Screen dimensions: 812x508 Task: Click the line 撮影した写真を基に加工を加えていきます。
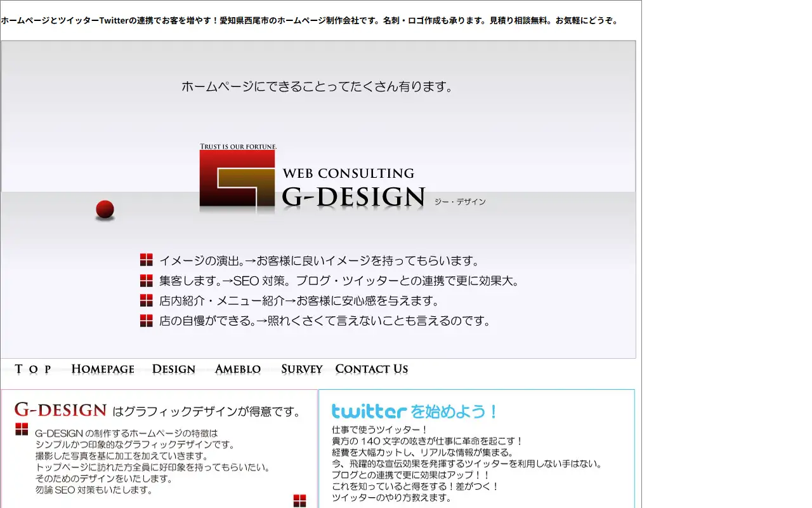[122, 456]
